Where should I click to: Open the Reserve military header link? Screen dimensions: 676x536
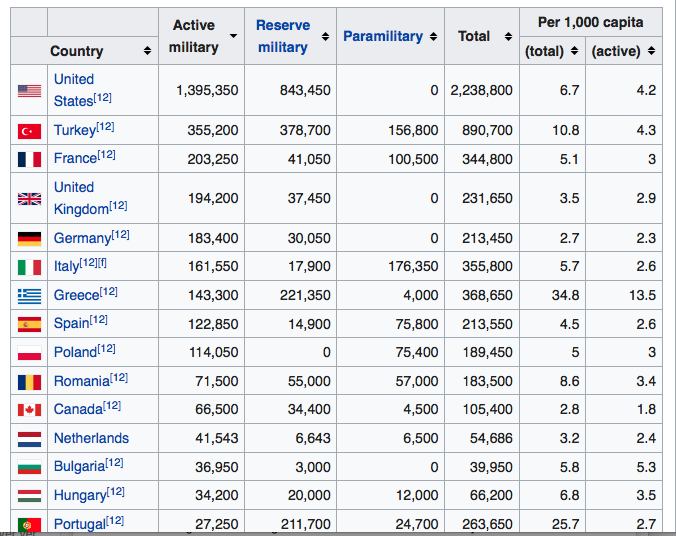(x=283, y=36)
